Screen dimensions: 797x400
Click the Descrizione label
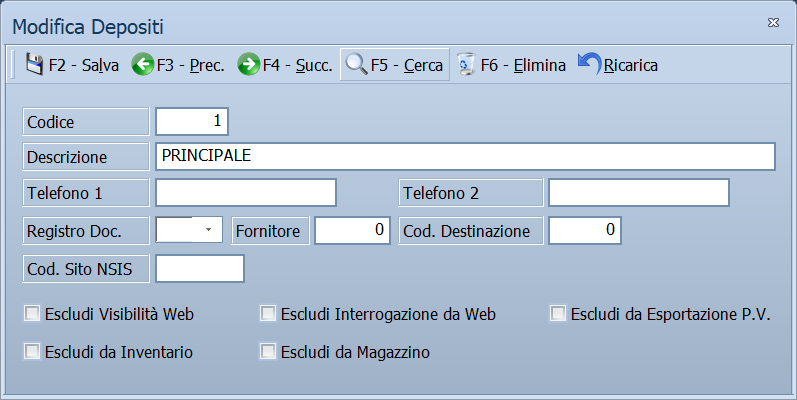click(86, 157)
